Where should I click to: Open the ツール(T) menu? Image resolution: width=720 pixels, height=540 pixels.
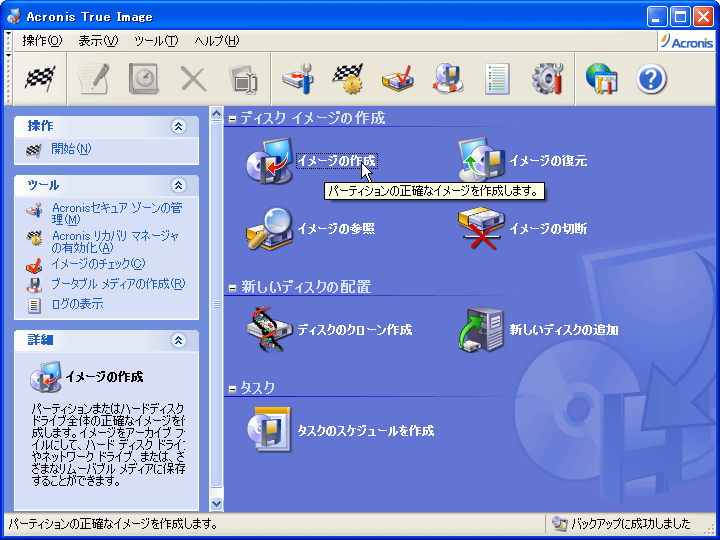[156, 41]
